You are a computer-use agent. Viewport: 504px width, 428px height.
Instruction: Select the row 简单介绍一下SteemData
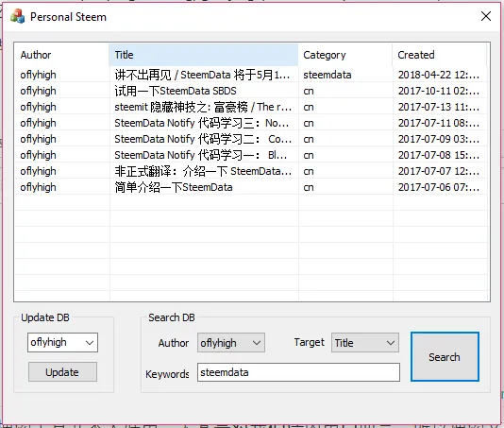(251, 187)
